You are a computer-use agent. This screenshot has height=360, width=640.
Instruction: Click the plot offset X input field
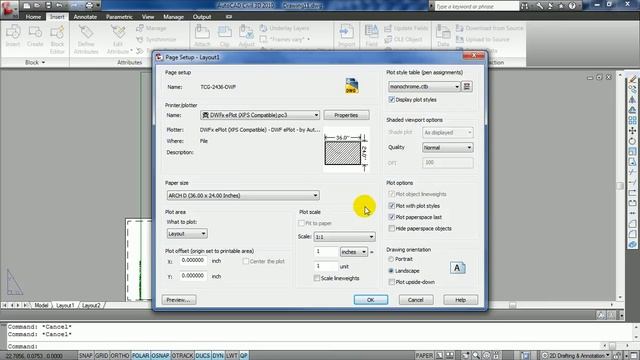click(x=193, y=260)
